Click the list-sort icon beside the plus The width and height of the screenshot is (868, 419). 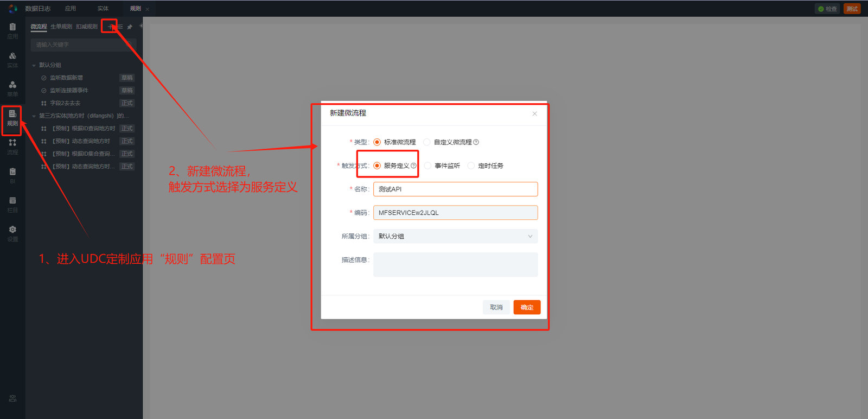pos(120,27)
